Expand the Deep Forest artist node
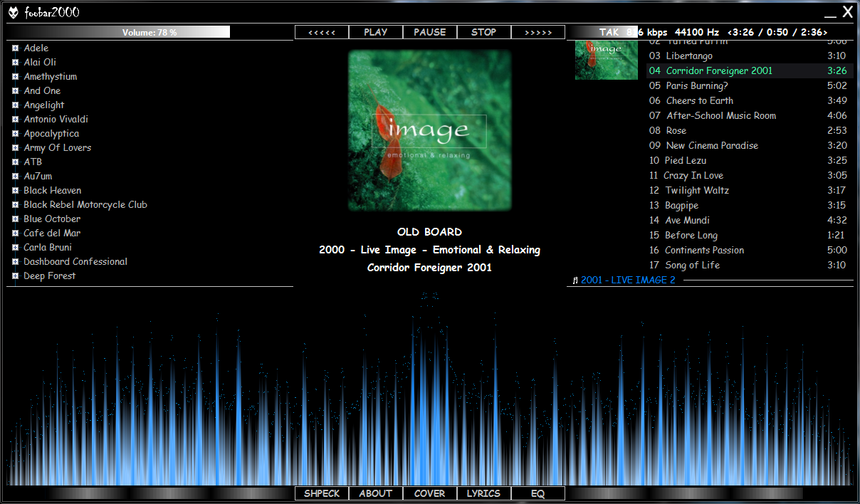This screenshot has width=860, height=504. coord(15,276)
